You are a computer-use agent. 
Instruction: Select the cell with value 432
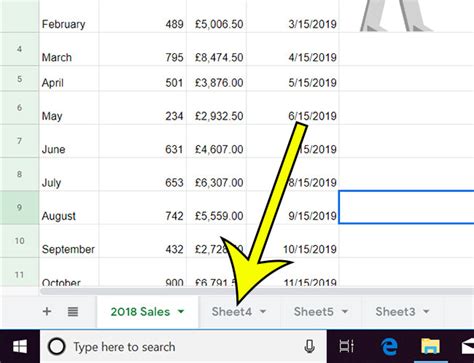click(x=143, y=241)
